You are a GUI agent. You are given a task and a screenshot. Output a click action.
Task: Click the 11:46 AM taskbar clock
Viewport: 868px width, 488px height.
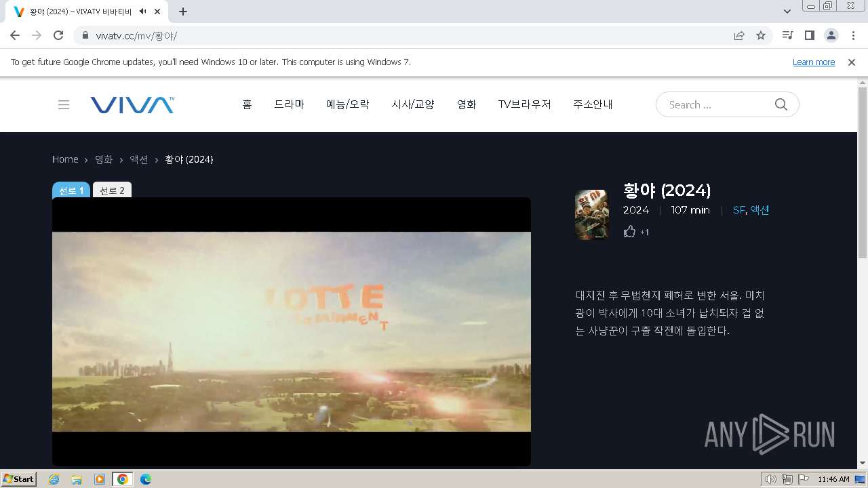[x=833, y=479]
